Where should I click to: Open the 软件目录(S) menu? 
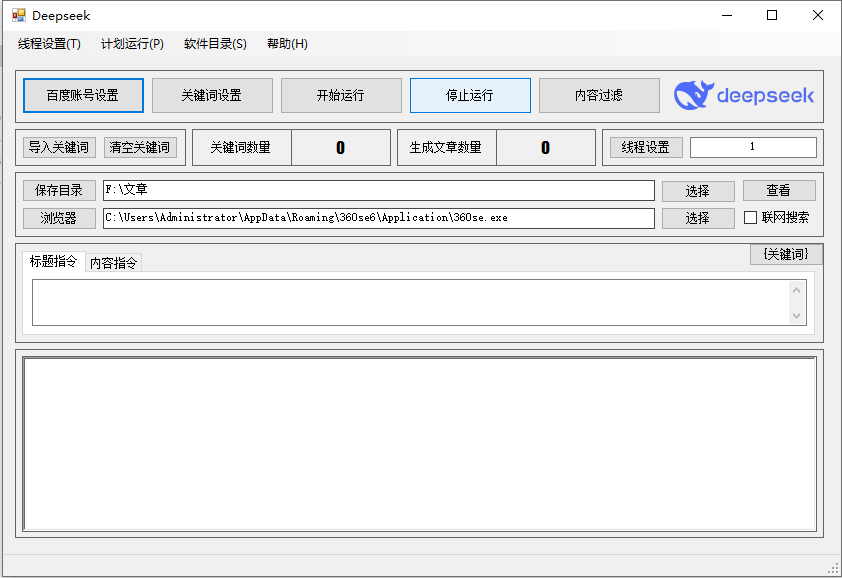tap(215, 44)
